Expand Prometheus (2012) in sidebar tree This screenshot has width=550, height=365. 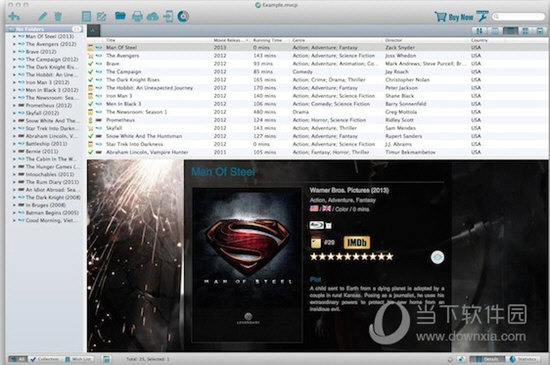[x=14, y=106]
